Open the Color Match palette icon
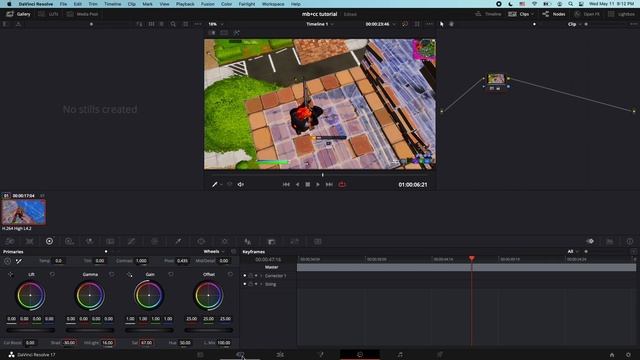This screenshot has width=640, height=360. click(x=29, y=241)
